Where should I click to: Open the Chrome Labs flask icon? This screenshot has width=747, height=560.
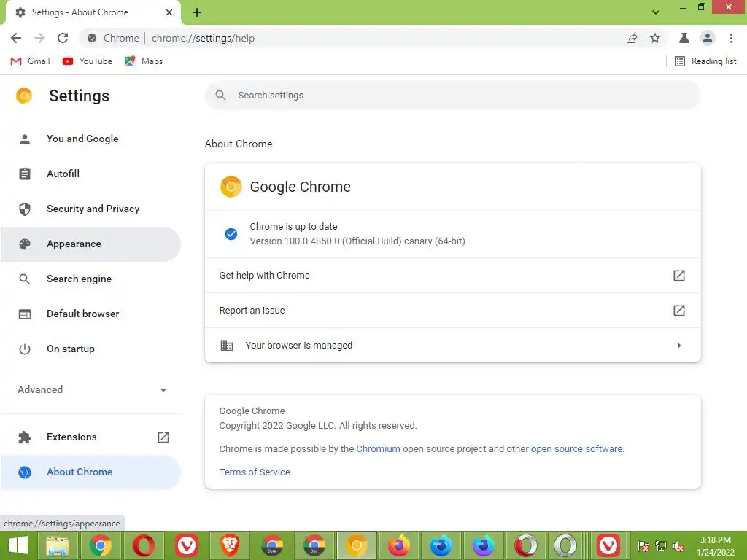684,38
